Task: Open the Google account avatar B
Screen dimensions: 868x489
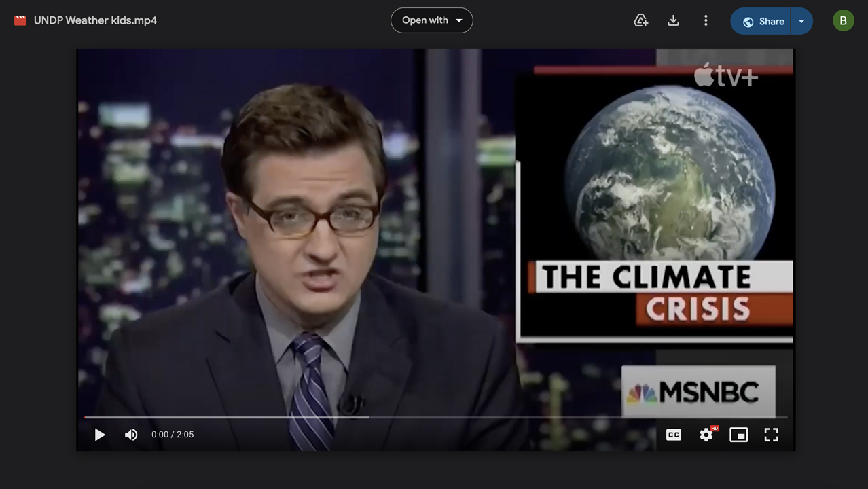Action: tap(844, 20)
